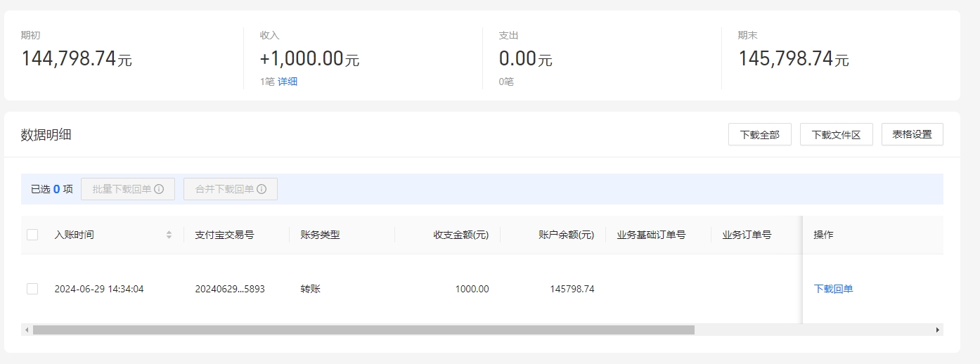Click the 145798.74 balance cell
The width and height of the screenshot is (980, 364).
[x=572, y=289]
